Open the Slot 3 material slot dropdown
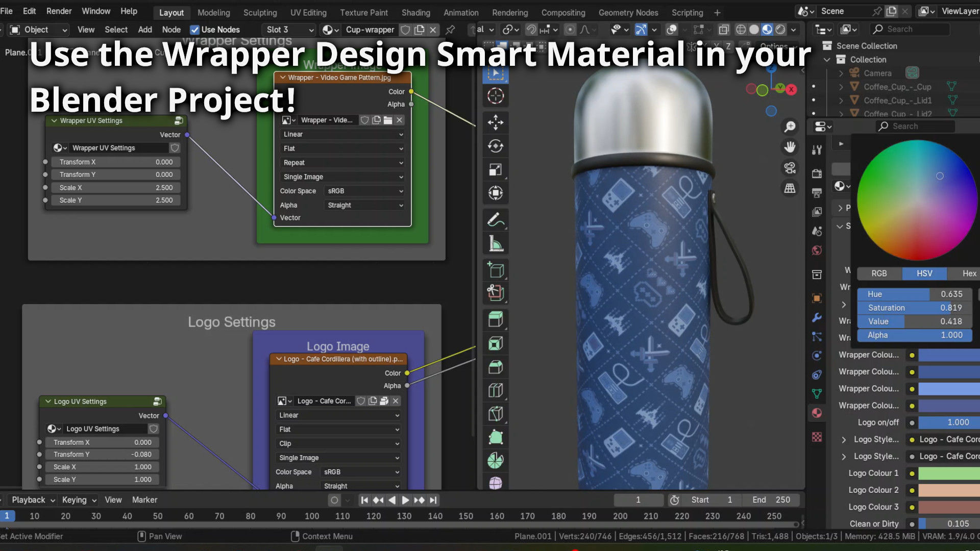 click(x=289, y=30)
